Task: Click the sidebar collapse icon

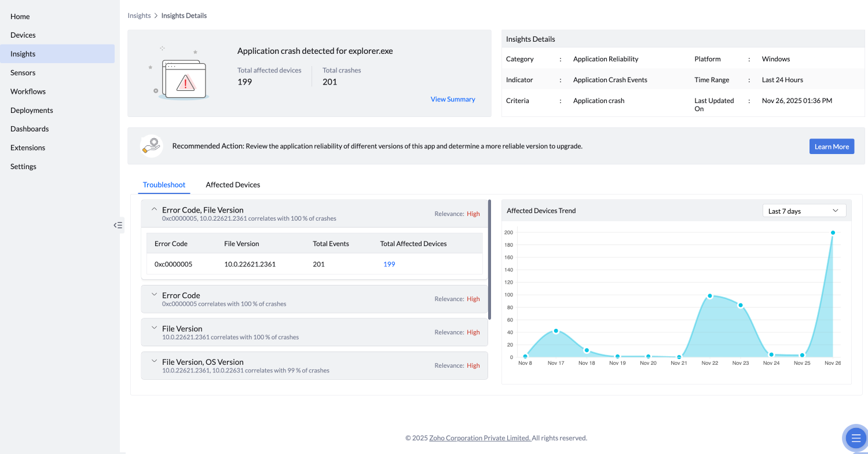Action: (x=118, y=225)
